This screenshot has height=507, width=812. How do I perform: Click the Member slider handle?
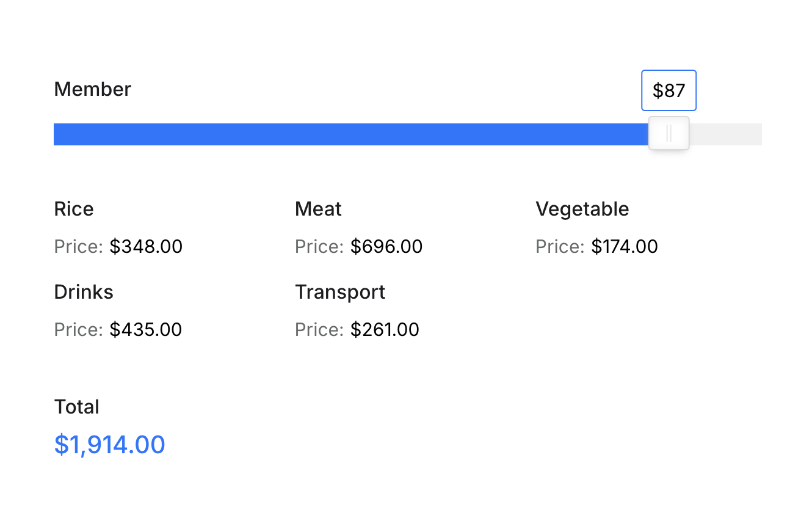[669, 133]
